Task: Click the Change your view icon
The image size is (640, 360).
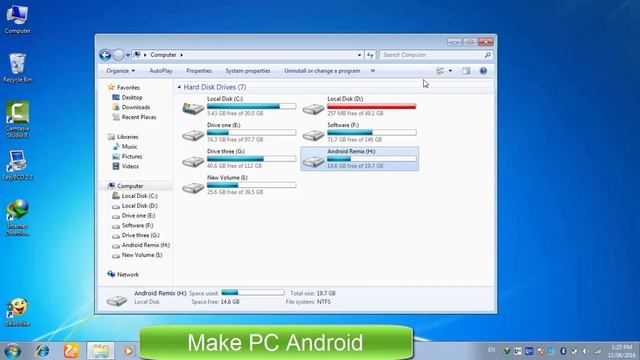Action: pyautogui.click(x=440, y=71)
